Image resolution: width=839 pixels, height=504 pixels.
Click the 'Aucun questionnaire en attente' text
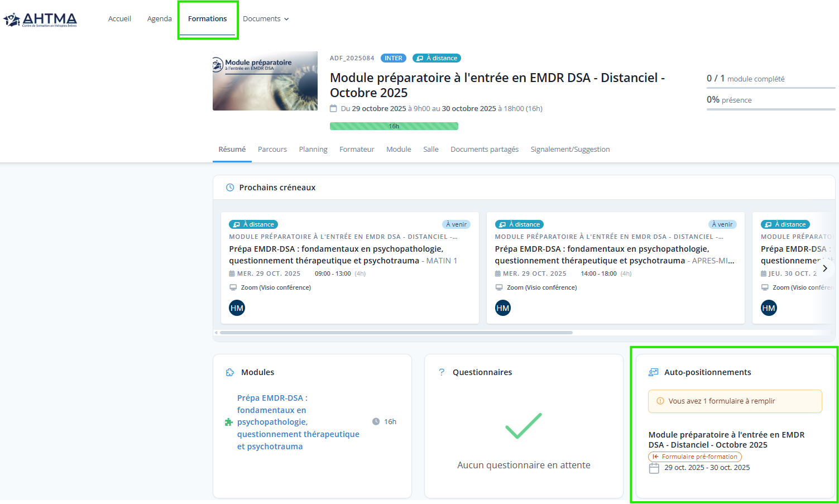[524, 465]
